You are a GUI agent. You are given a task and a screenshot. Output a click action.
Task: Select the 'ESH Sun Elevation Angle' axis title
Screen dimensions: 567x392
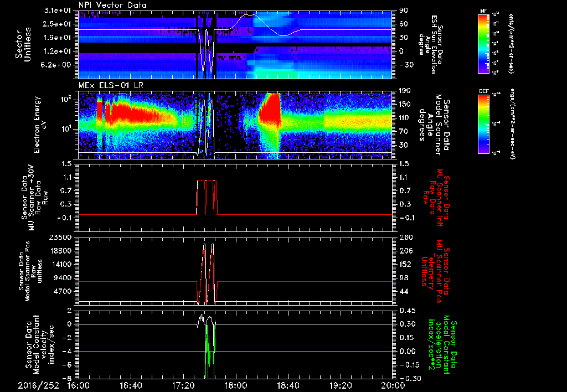tap(431, 44)
